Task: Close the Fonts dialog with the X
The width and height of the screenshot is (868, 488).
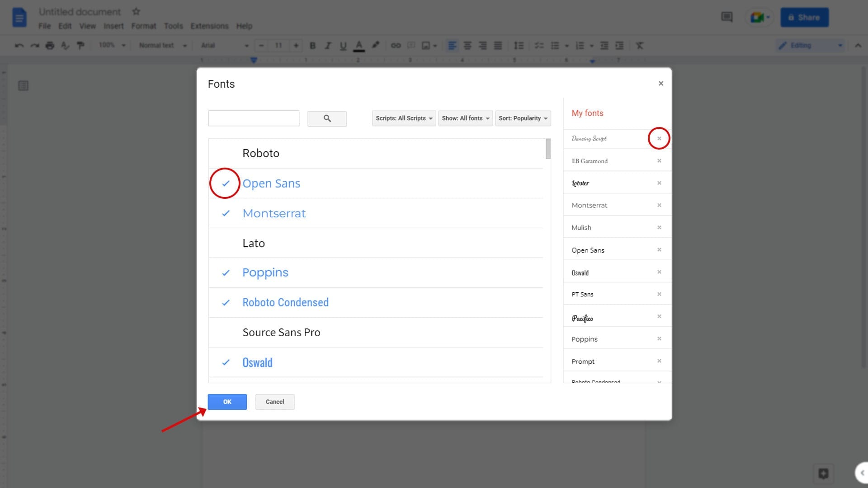Action: point(661,84)
